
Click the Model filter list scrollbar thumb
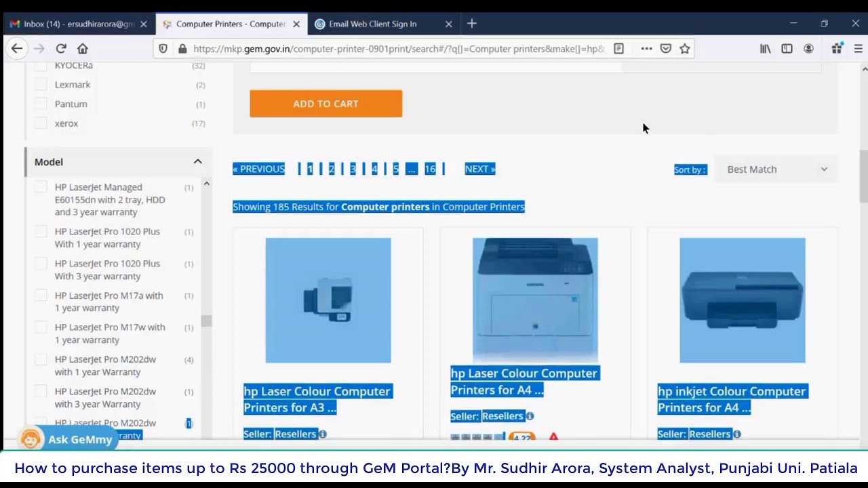[x=206, y=321]
